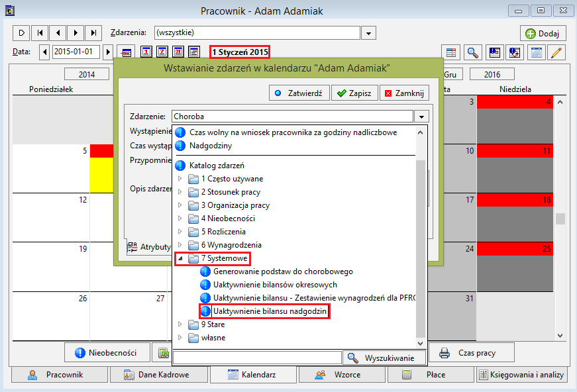Expand the 5 Rozliczenia folder
Screen dimensions: 577x392
(180, 232)
